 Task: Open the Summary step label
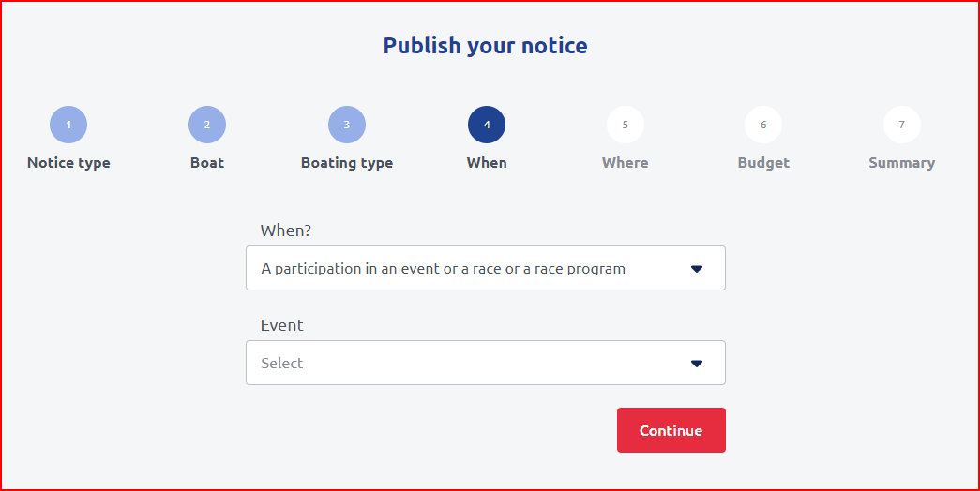point(902,163)
